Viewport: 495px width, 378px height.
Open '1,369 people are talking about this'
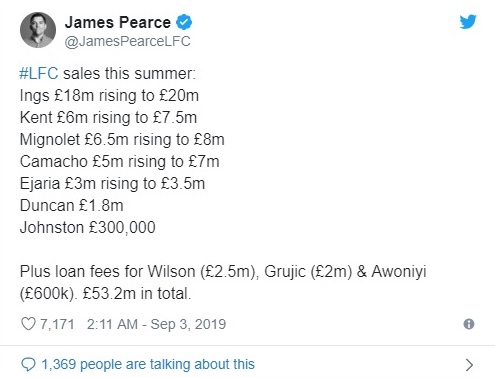point(148,364)
